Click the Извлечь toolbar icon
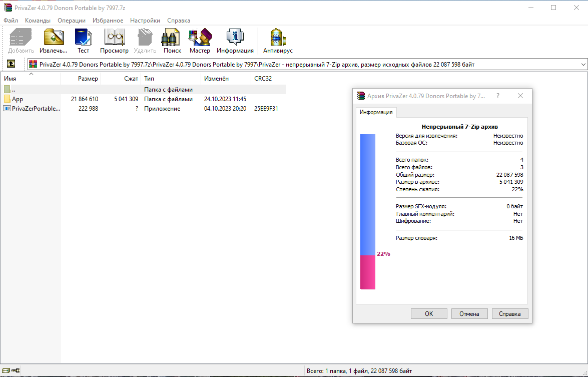The height and width of the screenshot is (377, 588). coord(54,38)
